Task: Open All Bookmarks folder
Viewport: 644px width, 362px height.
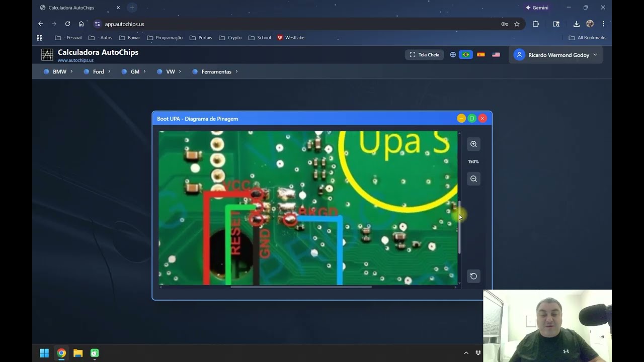Action: click(x=587, y=38)
